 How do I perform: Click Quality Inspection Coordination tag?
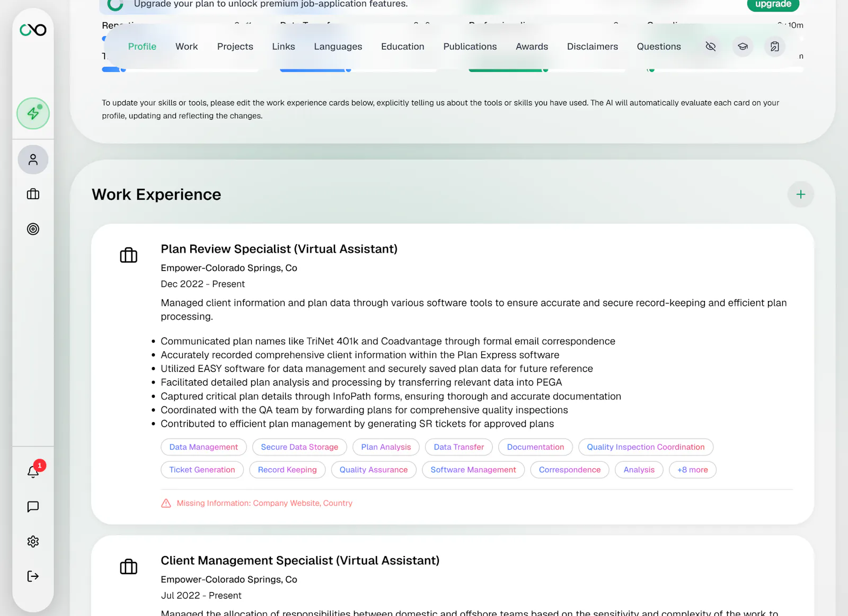(x=646, y=447)
